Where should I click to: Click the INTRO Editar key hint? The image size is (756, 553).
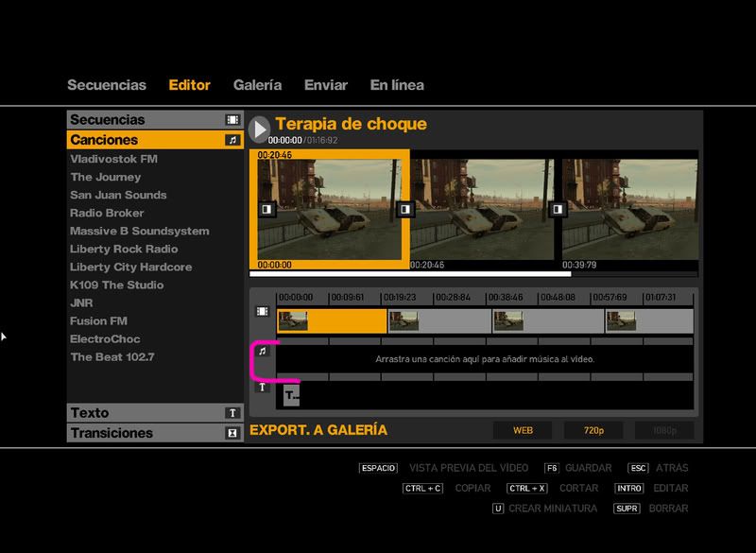coord(629,488)
